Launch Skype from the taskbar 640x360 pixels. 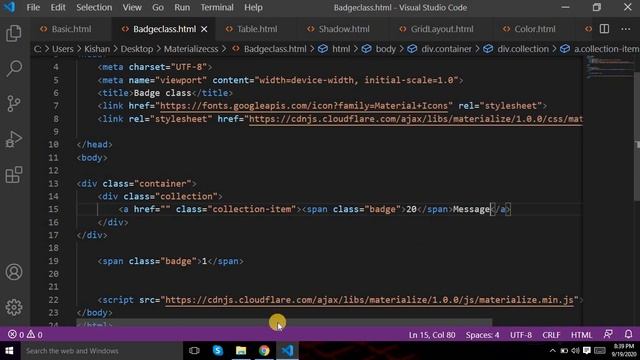point(218,351)
